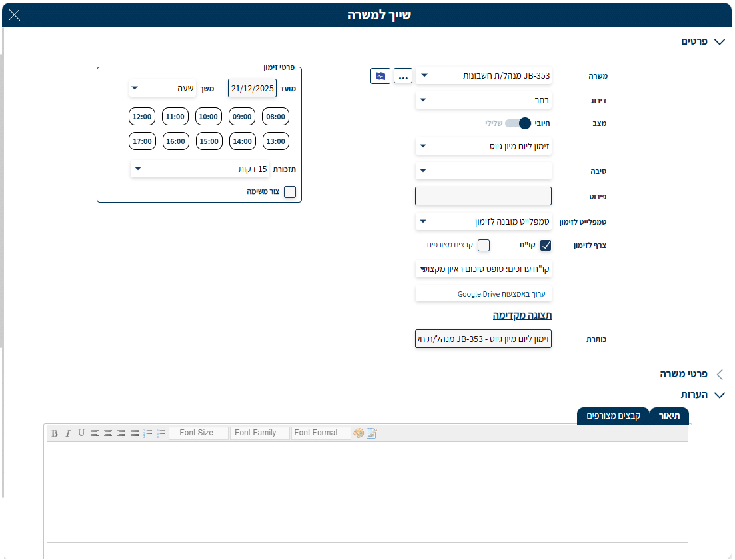Click the פירוט text input field
The image size is (735, 560).
click(x=483, y=196)
